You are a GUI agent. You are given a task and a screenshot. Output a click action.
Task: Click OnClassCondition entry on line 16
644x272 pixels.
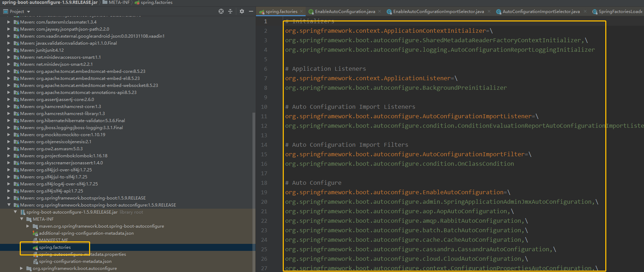(486, 164)
